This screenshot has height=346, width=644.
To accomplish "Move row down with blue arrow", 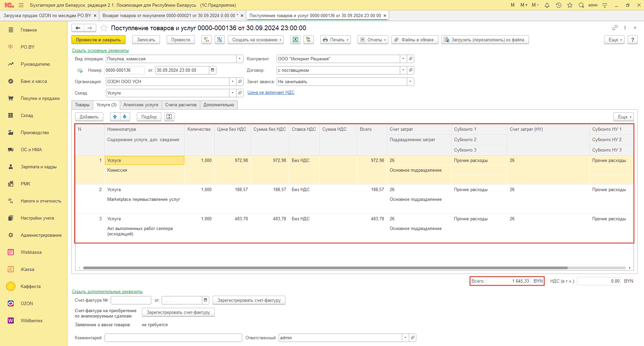I will click(x=125, y=117).
